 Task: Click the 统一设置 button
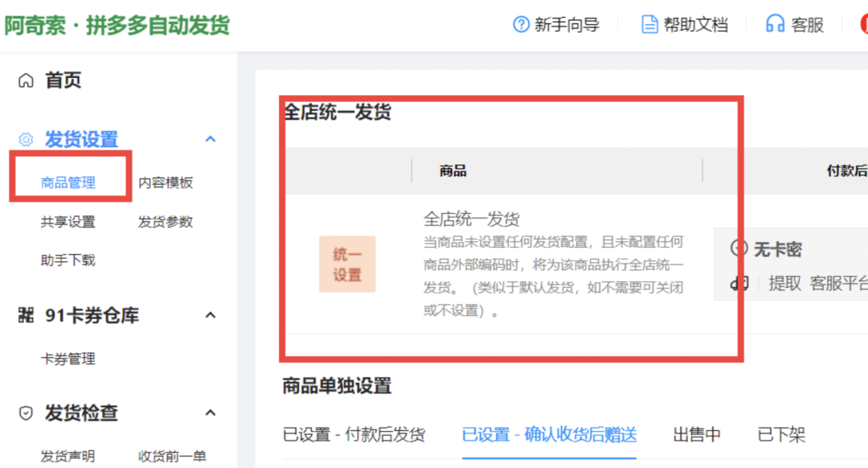[347, 265]
